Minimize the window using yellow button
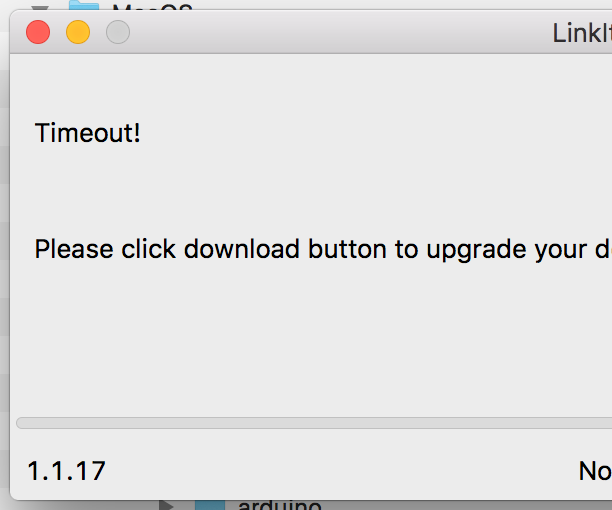Image resolution: width=612 pixels, height=510 pixels. point(78,32)
